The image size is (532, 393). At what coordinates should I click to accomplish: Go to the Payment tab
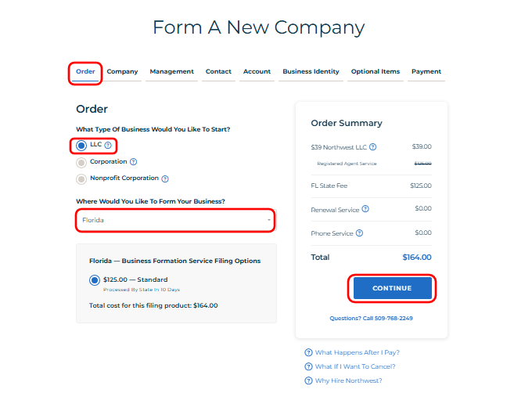pyautogui.click(x=426, y=72)
